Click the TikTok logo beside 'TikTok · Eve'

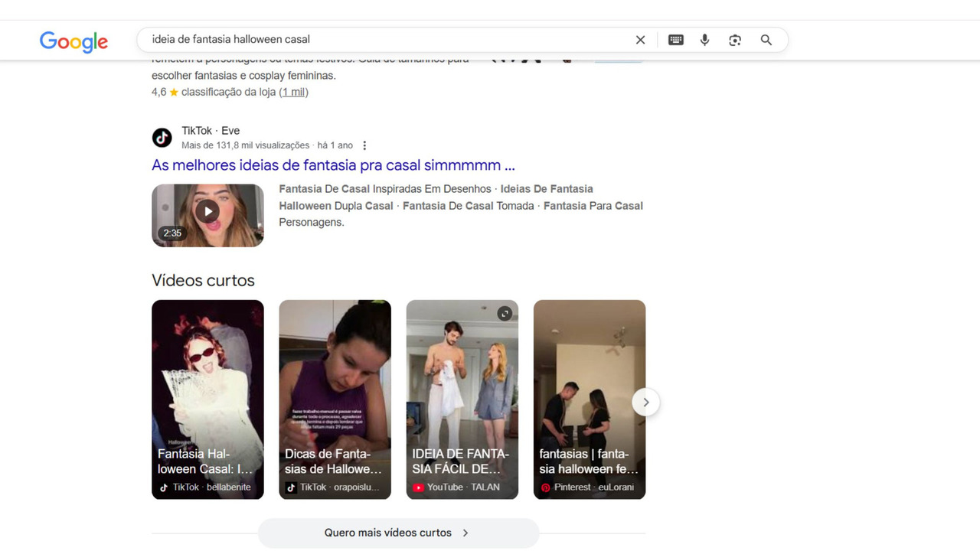[162, 138]
